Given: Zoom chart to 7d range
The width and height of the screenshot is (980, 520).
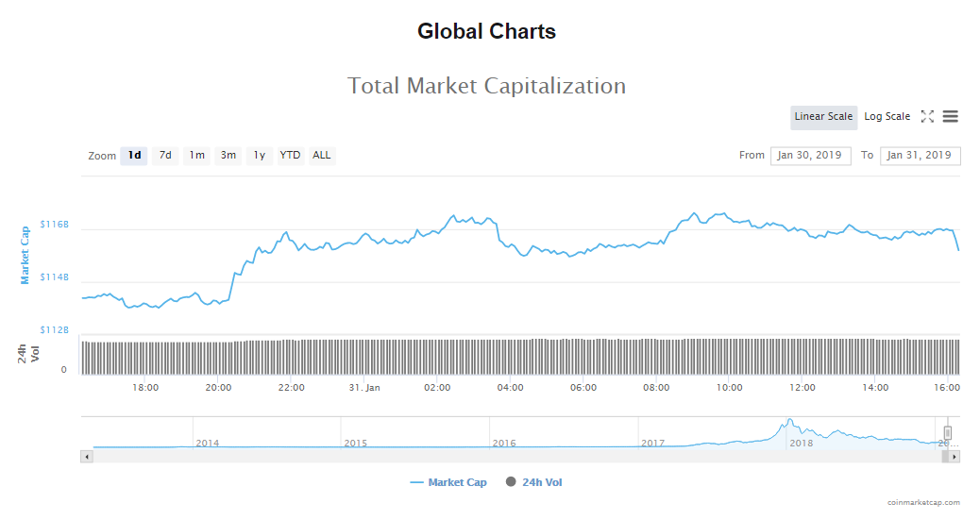Looking at the screenshot, I should (165, 156).
